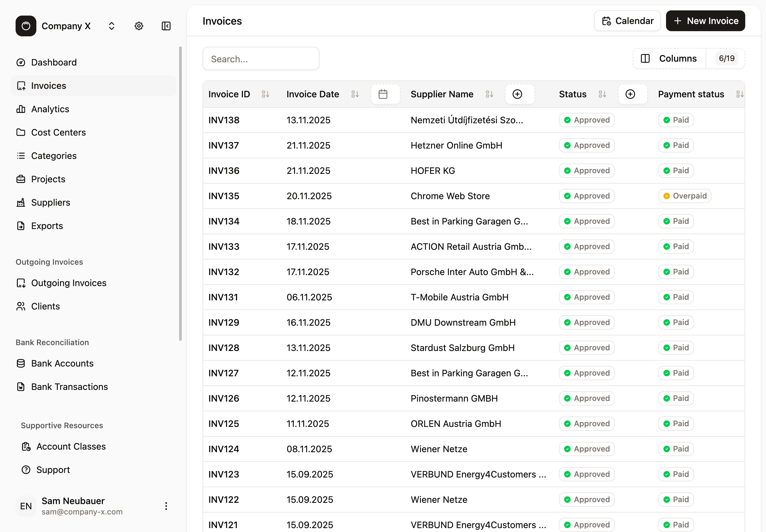Sort by Invoice ID column
766x532 pixels.
[266, 94]
